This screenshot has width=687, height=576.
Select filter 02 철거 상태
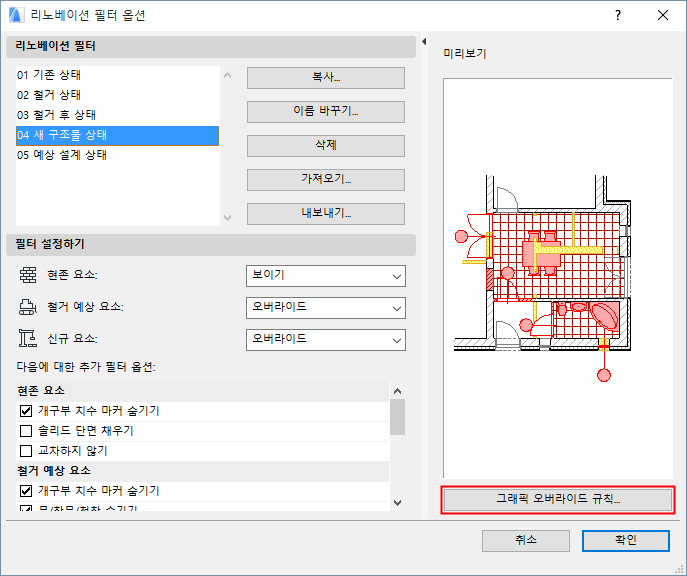117,95
